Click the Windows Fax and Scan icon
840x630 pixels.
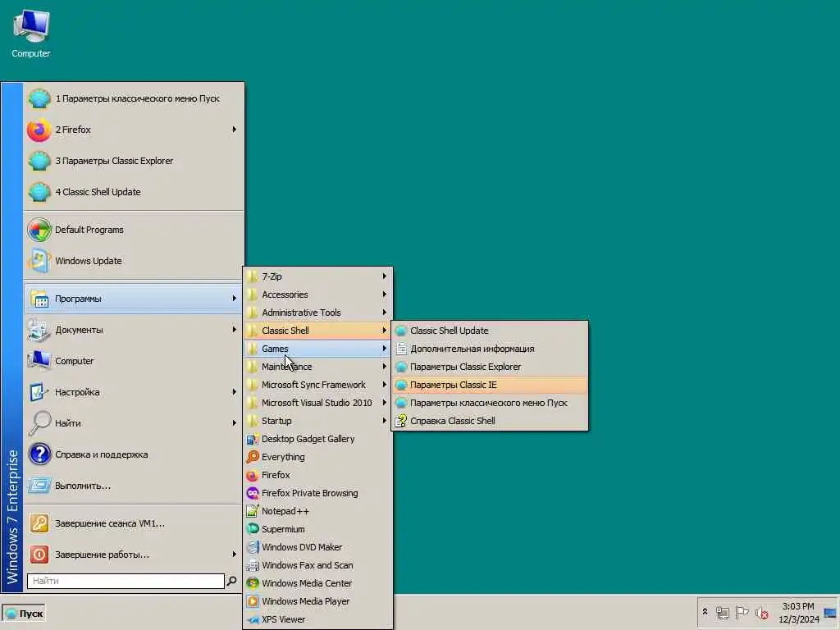pos(253,565)
